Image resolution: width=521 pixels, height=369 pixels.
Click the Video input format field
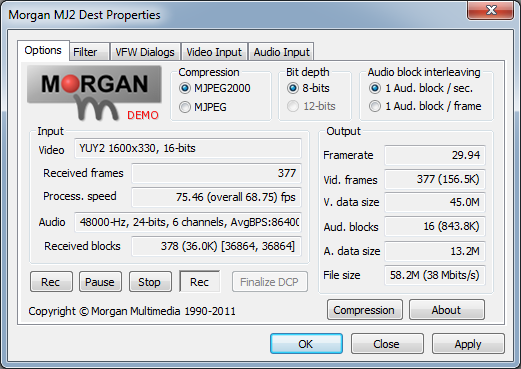(x=188, y=148)
